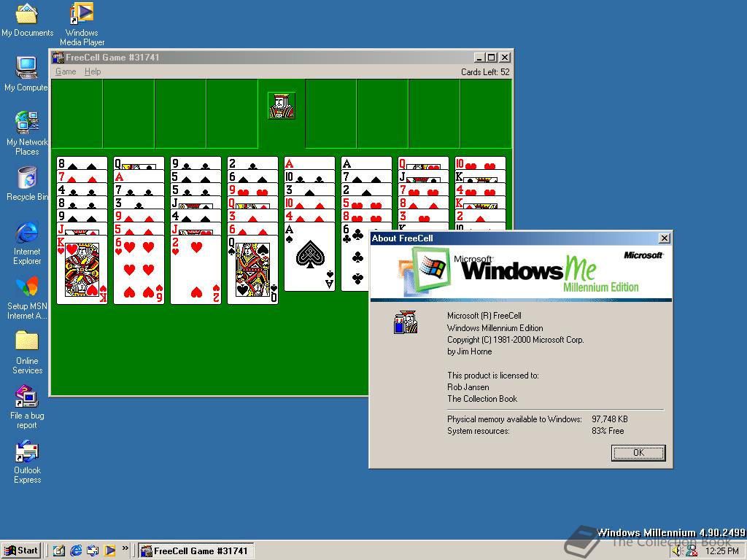This screenshot has height=560, width=747.
Task: Open the Start menu
Action: (20, 551)
